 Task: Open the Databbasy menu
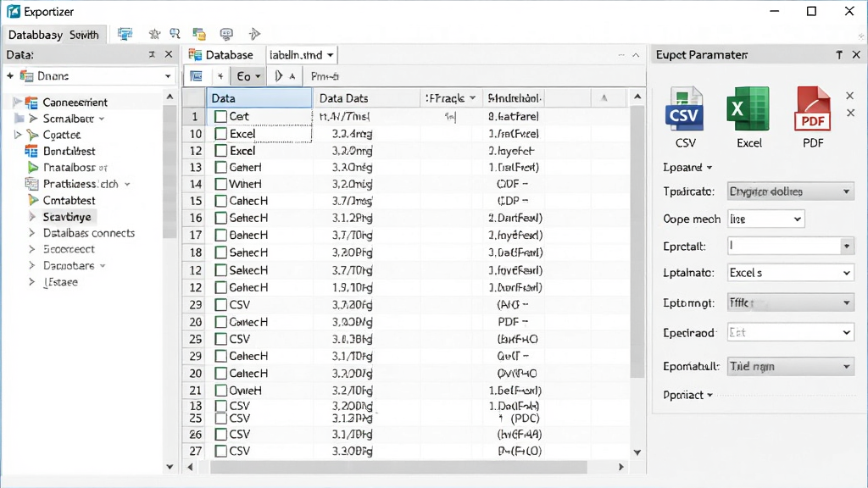[x=36, y=35]
